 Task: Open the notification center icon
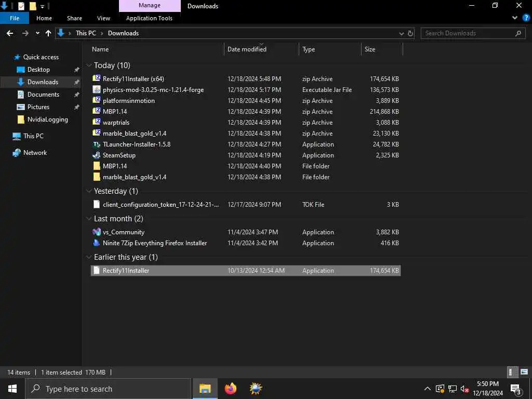click(516, 389)
